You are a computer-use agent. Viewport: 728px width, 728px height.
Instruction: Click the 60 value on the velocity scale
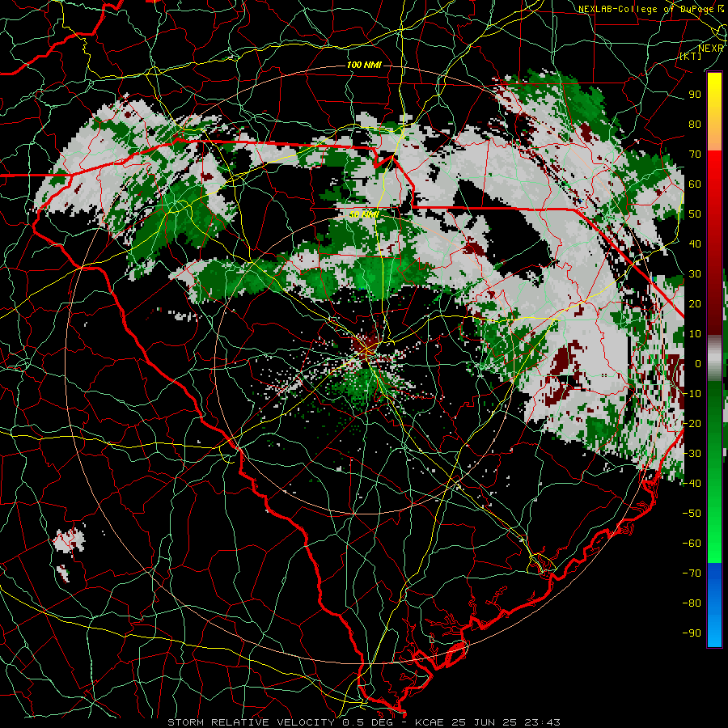pyautogui.click(x=695, y=184)
